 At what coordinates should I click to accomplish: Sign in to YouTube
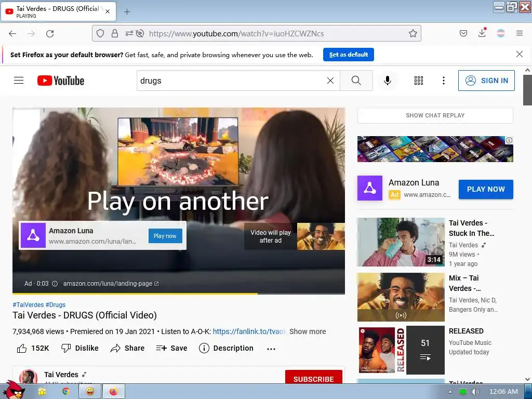pos(486,81)
